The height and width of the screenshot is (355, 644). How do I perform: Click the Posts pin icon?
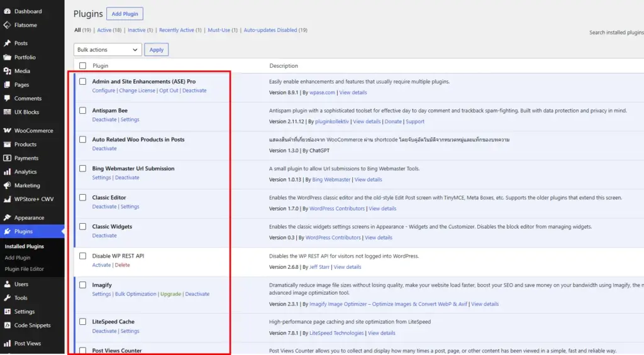point(8,43)
